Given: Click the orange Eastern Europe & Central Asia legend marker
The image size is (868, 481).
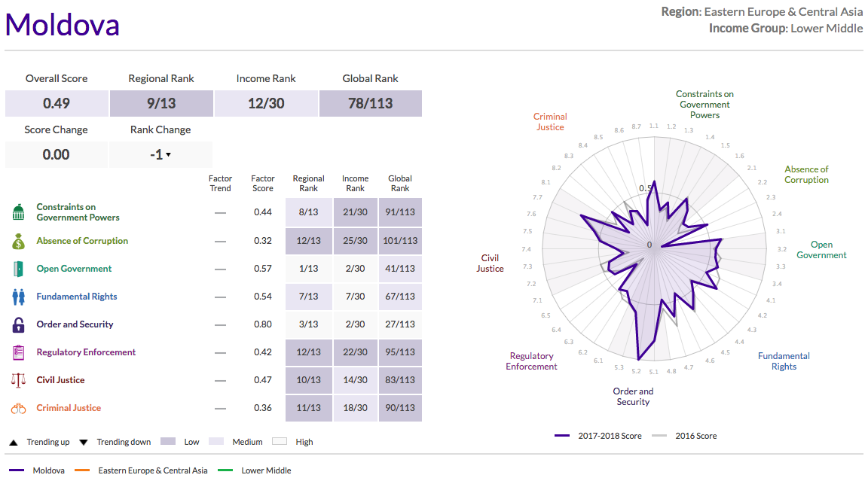Looking at the screenshot, I should [82, 470].
